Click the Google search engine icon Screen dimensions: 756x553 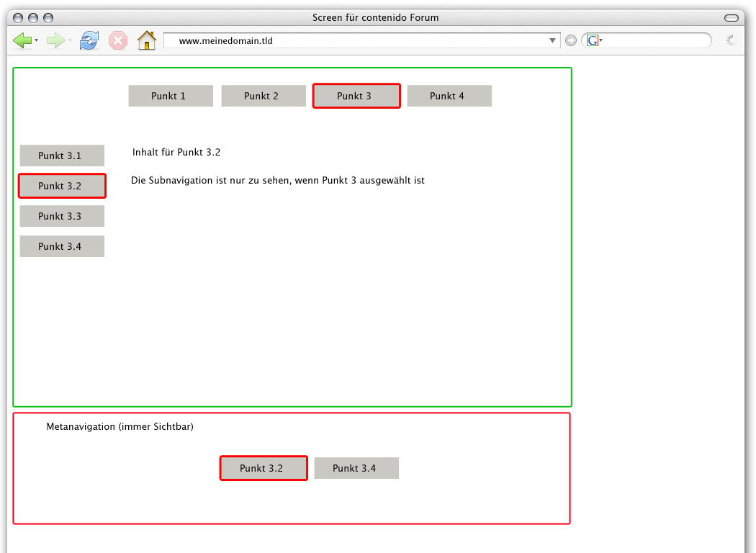click(x=593, y=40)
